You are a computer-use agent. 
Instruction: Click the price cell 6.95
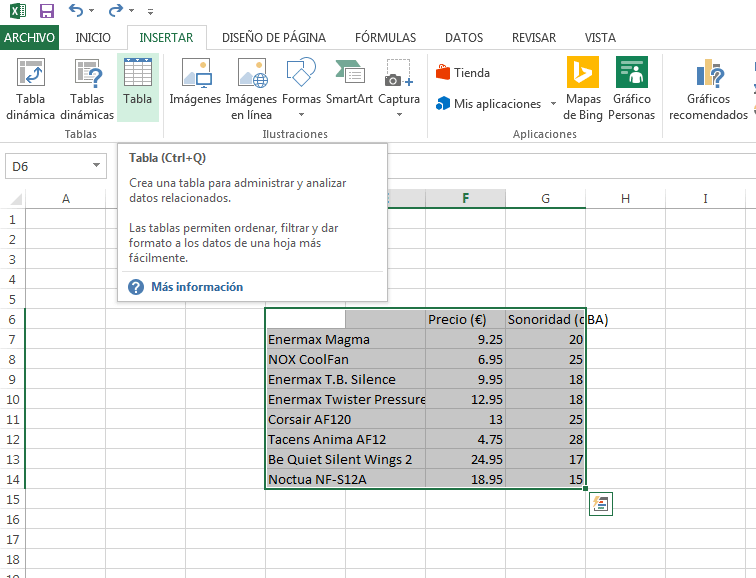(465, 360)
